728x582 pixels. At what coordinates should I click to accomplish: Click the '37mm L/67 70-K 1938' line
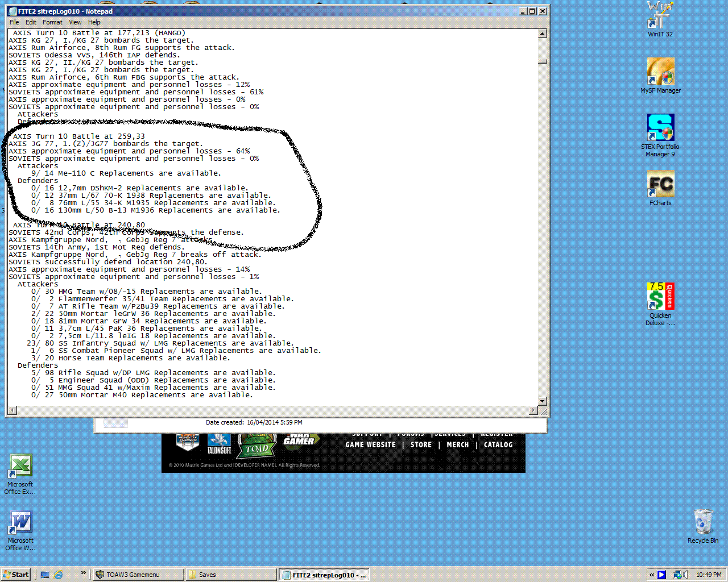coord(151,196)
